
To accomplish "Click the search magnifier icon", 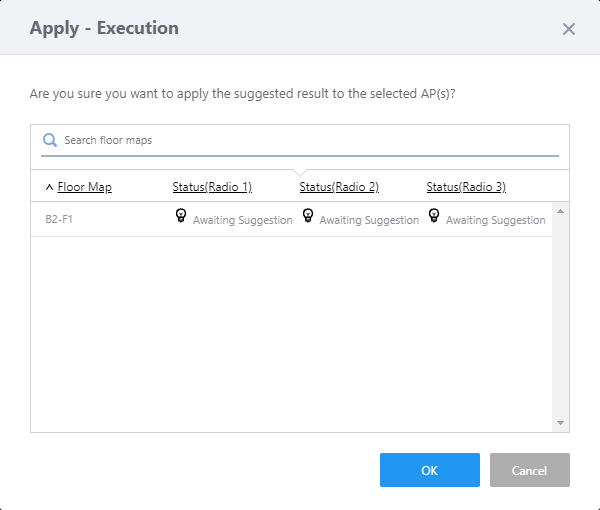I will coord(49,141).
